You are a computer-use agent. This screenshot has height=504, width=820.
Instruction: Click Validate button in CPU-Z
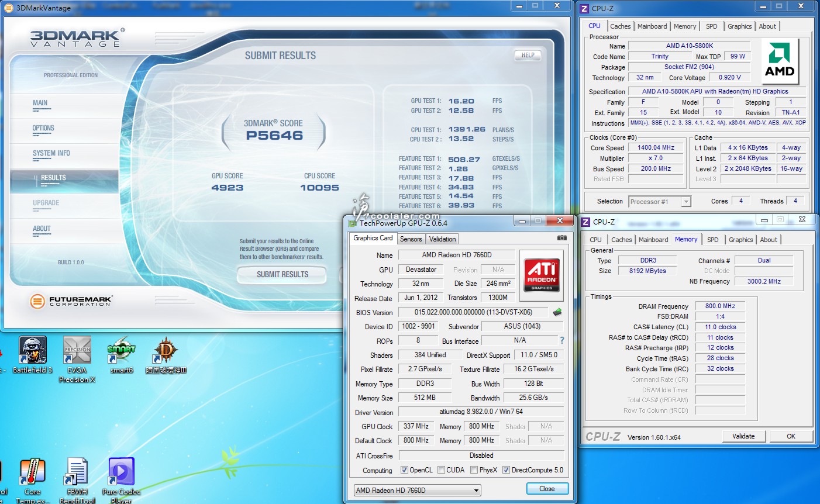(x=743, y=436)
